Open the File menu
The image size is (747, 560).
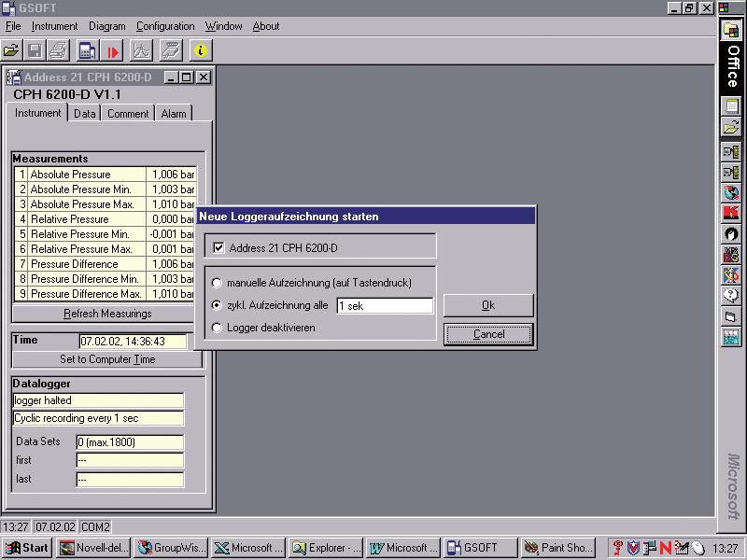pos(13,26)
